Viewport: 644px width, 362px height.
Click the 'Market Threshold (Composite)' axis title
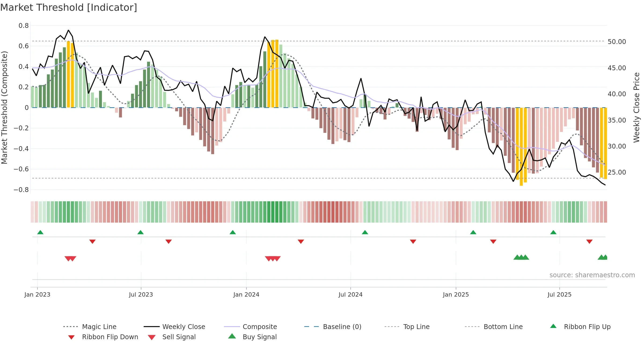pos(4,107)
